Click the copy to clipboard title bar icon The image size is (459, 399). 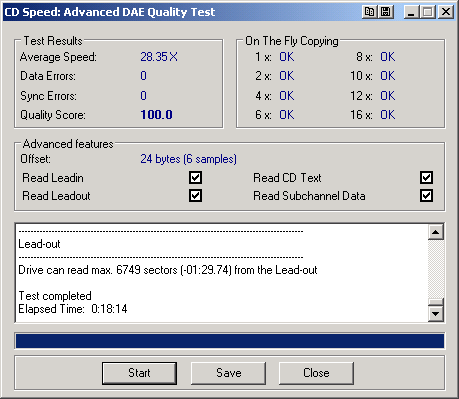[369, 12]
